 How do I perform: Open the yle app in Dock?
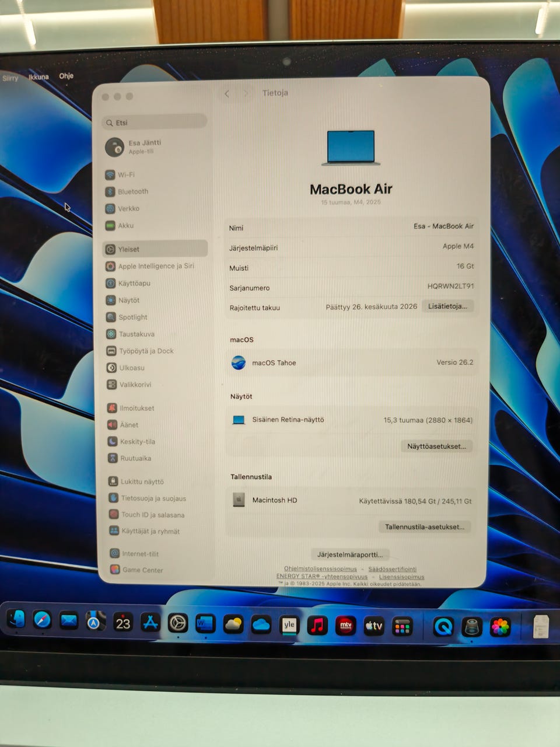coord(289,626)
